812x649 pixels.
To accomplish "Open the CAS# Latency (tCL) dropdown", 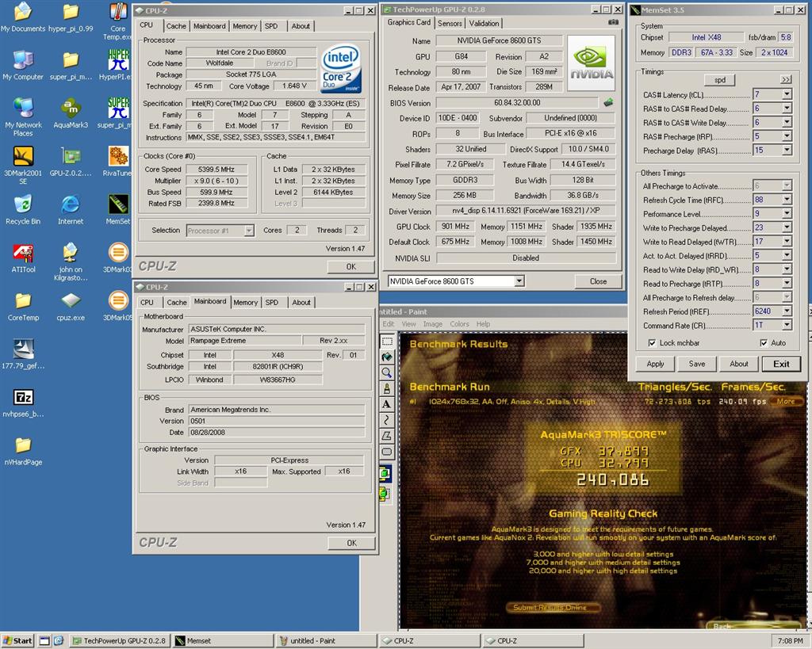I will click(x=787, y=94).
